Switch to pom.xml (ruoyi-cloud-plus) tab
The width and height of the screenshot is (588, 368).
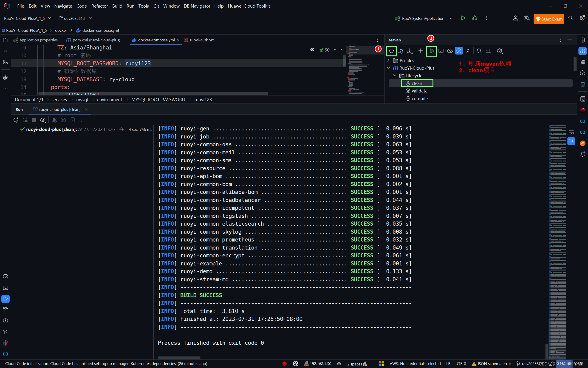[x=93, y=40]
